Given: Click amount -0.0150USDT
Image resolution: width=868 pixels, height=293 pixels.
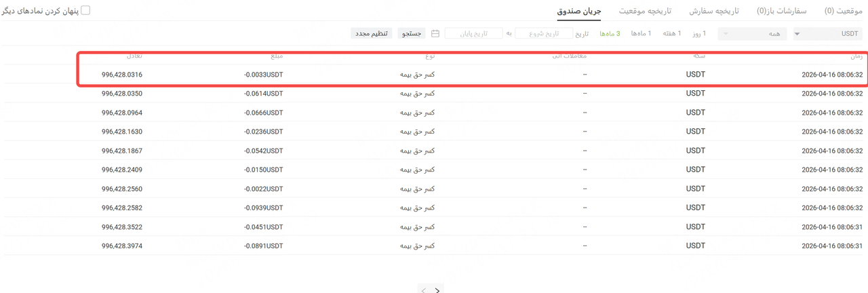Looking at the screenshot, I should click(x=264, y=170).
